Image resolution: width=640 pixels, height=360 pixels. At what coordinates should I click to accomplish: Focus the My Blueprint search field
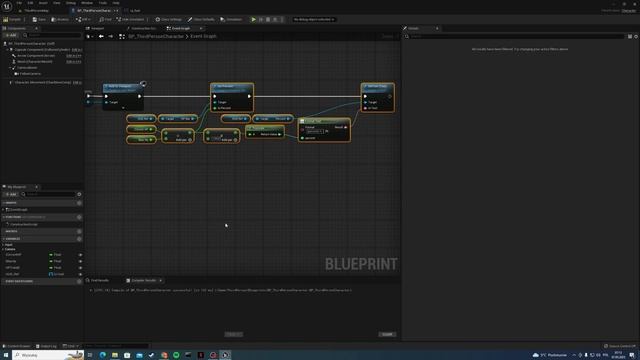[x=48, y=194]
